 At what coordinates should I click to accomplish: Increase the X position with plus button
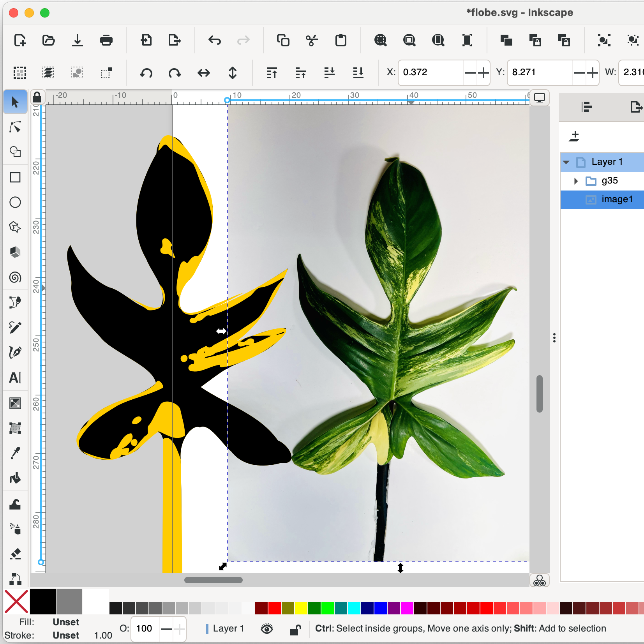click(483, 72)
